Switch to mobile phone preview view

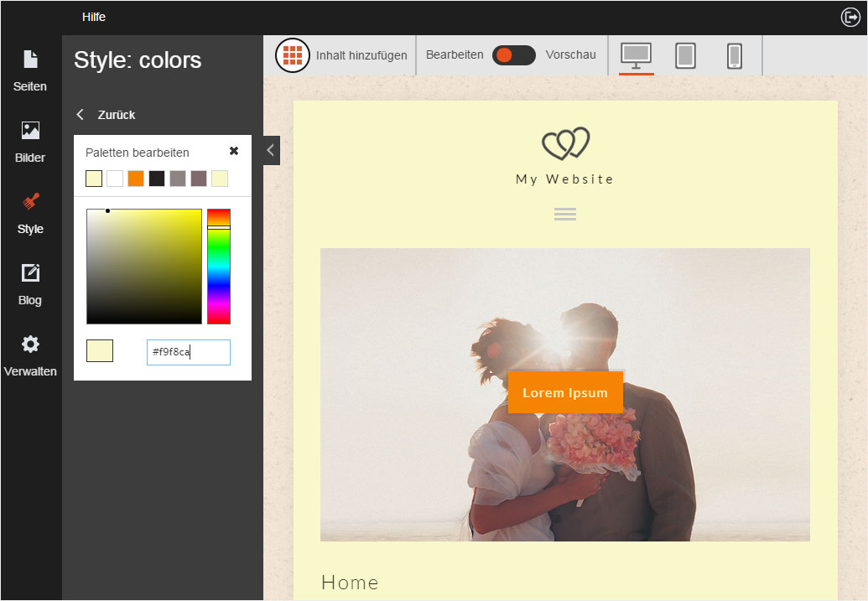(735, 56)
